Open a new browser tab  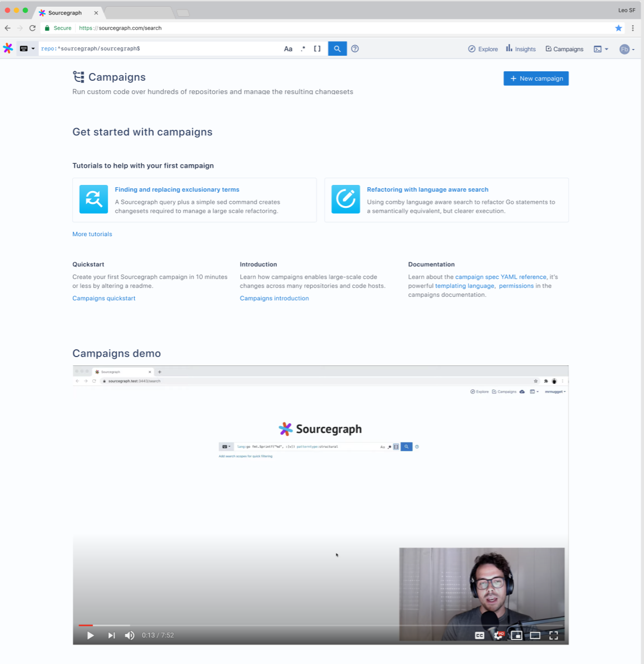(x=183, y=13)
